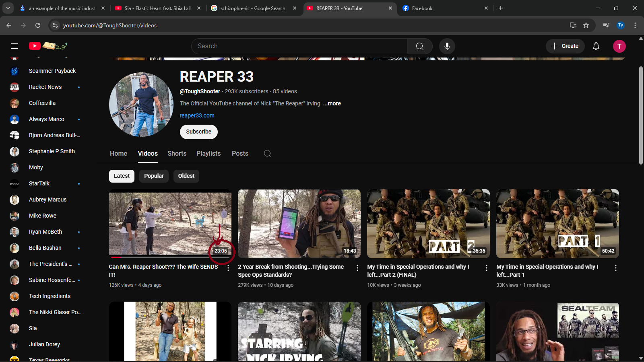
Task: Open the Special Operations Part 1 thumbnail
Action: (x=557, y=224)
